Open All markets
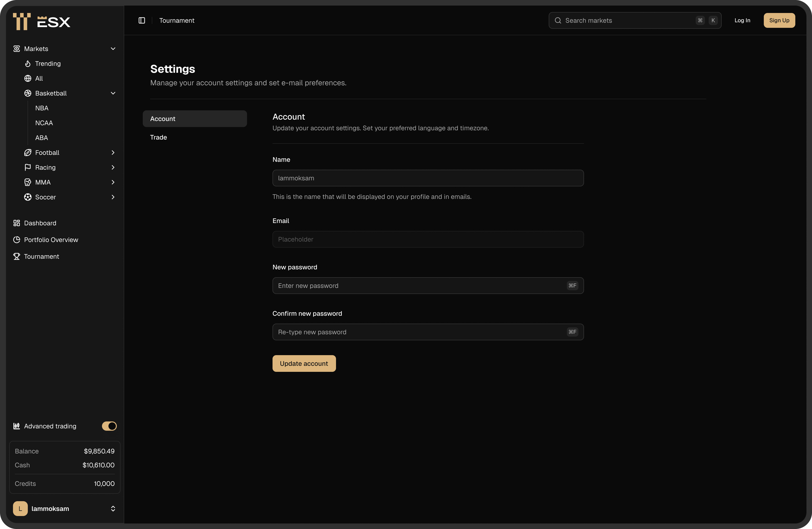The height and width of the screenshot is (529, 812). click(x=39, y=79)
